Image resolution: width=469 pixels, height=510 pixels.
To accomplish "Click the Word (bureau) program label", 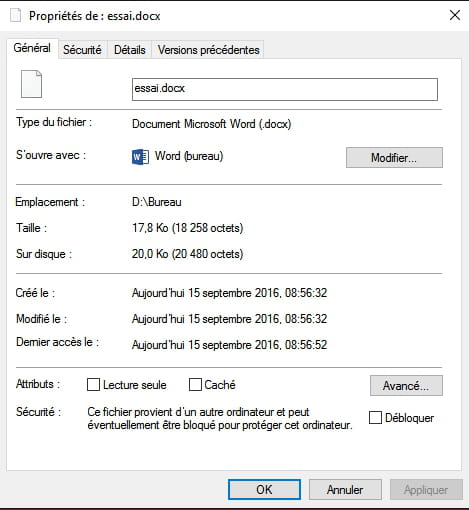I will pyautogui.click(x=189, y=156).
